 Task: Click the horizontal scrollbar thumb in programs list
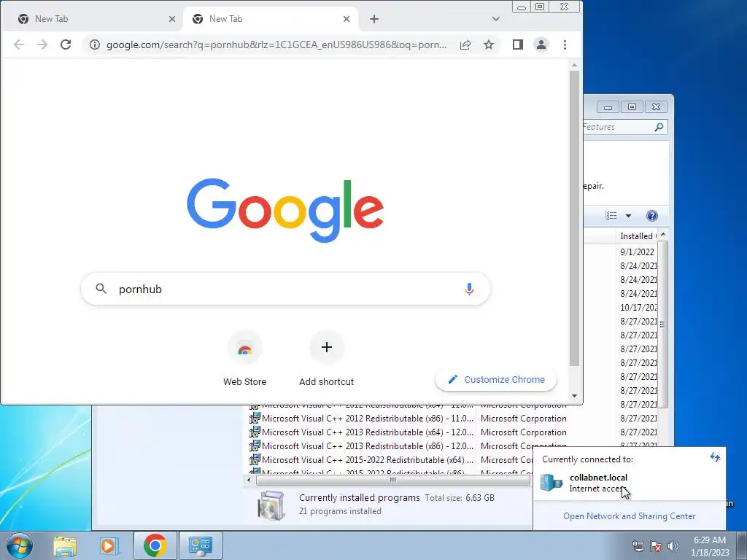(x=393, y=480)
